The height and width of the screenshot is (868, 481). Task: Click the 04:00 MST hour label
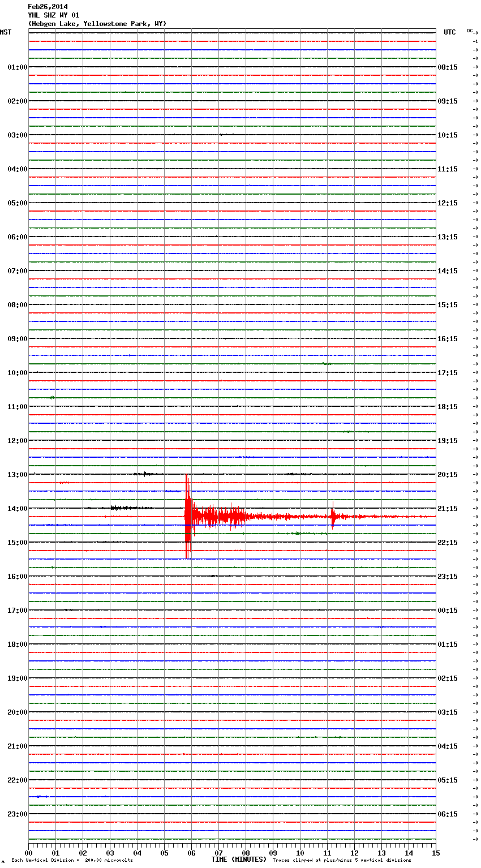click(18, 169)
